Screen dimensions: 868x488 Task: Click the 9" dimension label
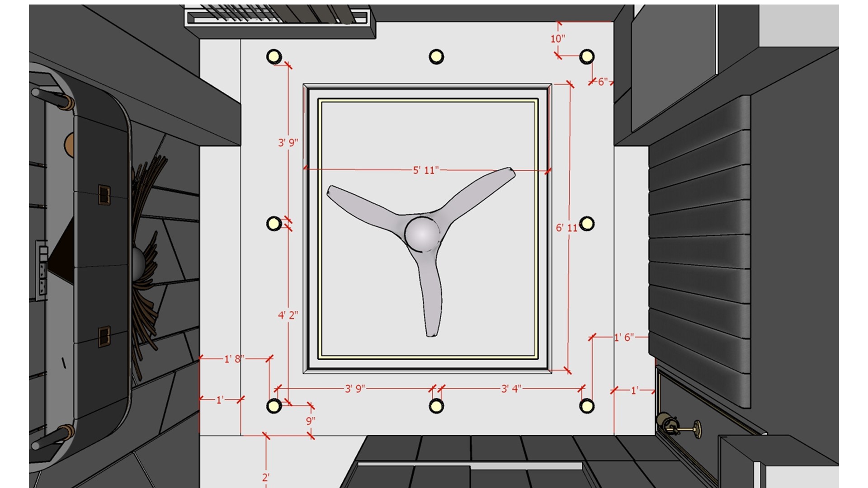pos(311,421)
